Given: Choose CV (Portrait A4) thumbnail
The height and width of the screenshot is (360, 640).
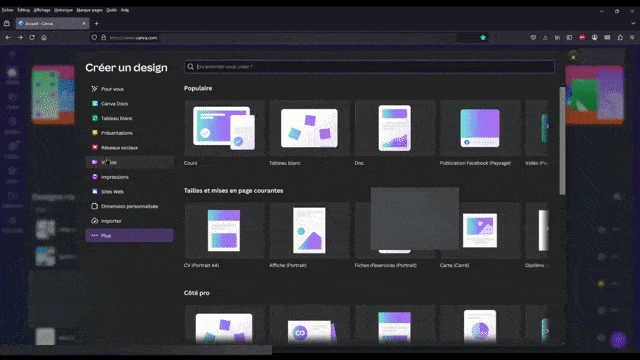Looking at the screenshot, I should (224, 231).
